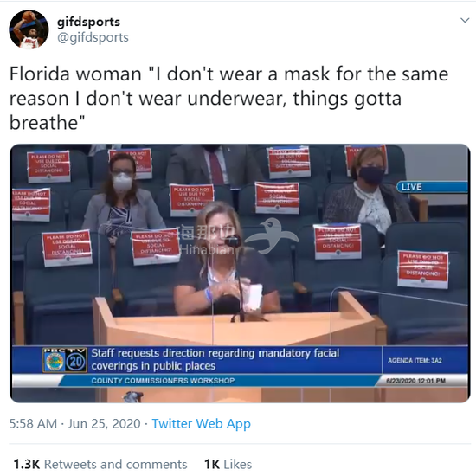Click the speaker at the podium
This screenshot has width=476, height=476.
coord(226,260)
